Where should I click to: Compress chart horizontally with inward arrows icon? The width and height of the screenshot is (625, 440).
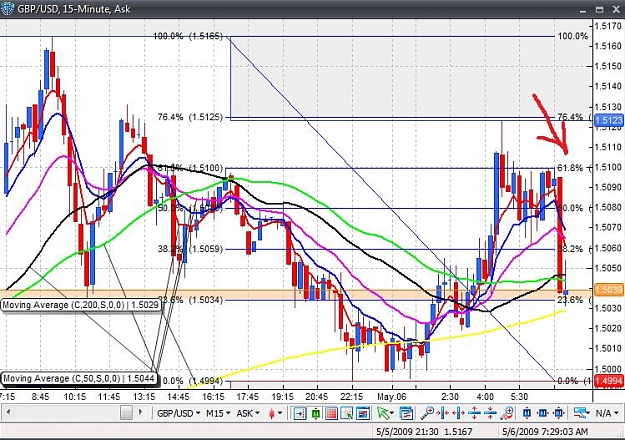[x=443, y=413]
